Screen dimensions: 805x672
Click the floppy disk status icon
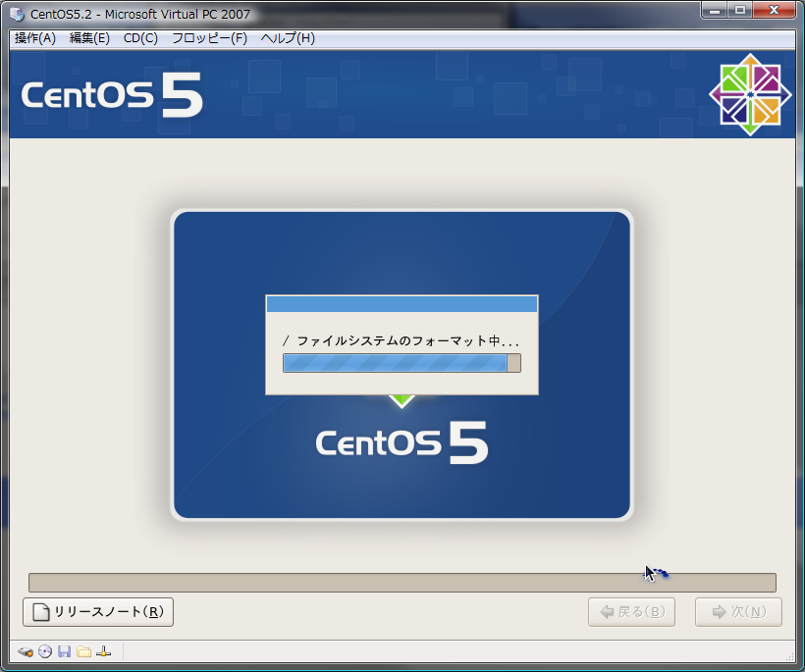(x=64, y=652)
